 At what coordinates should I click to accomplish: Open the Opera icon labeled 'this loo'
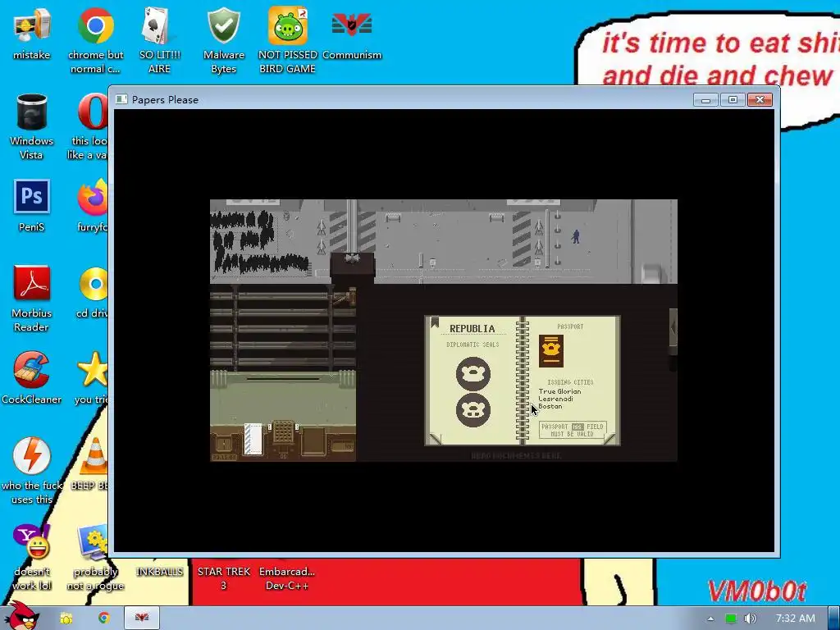point(90,126)
